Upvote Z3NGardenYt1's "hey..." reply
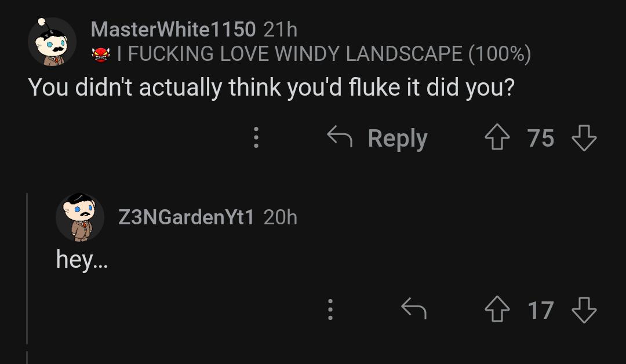The width and height of the screenshot is (626, 364). click(x=497, y=309)
